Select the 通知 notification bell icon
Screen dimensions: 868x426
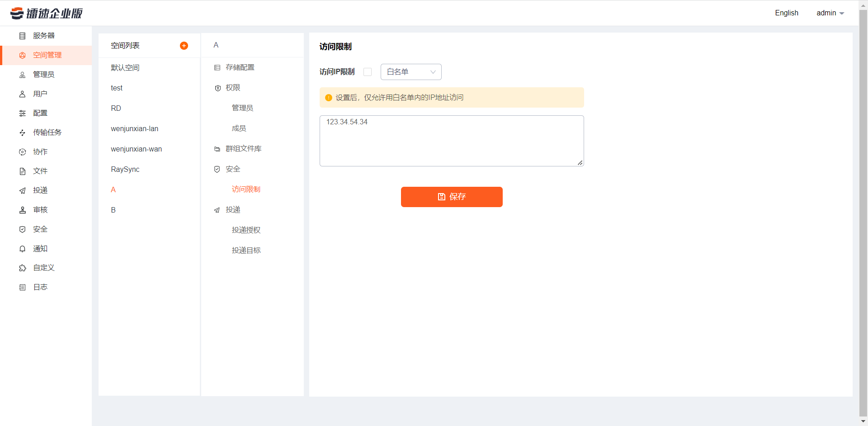(22, 249)
